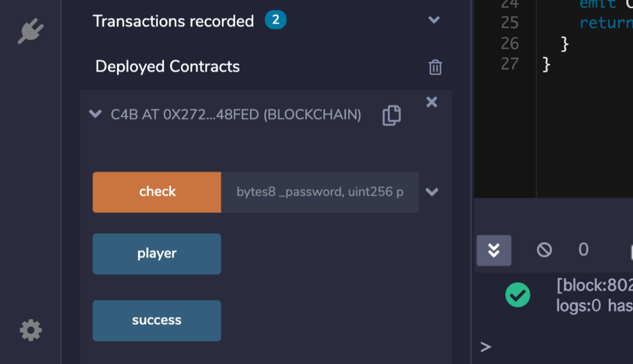
Task: Clear the terminal using the ban icon
Action: click(544, 250)
